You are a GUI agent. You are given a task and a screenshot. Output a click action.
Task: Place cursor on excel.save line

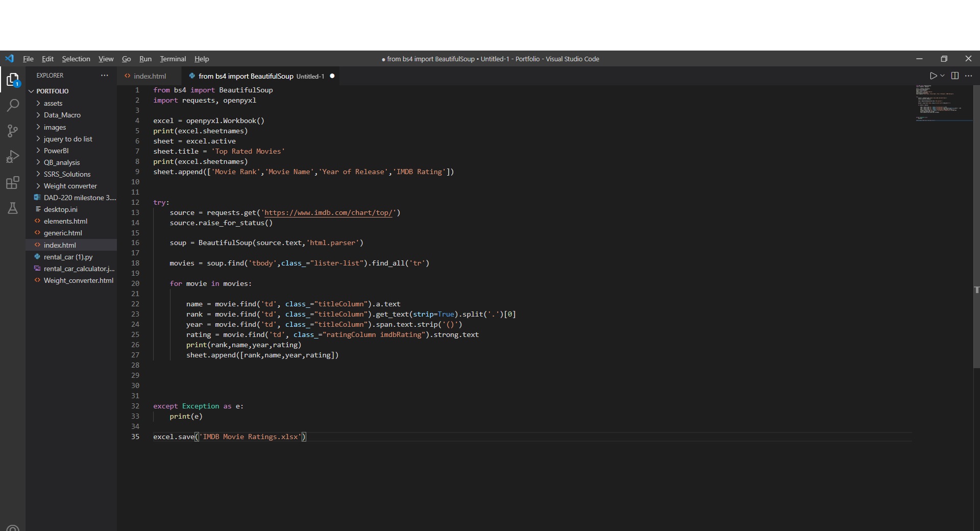pos(230,437)
